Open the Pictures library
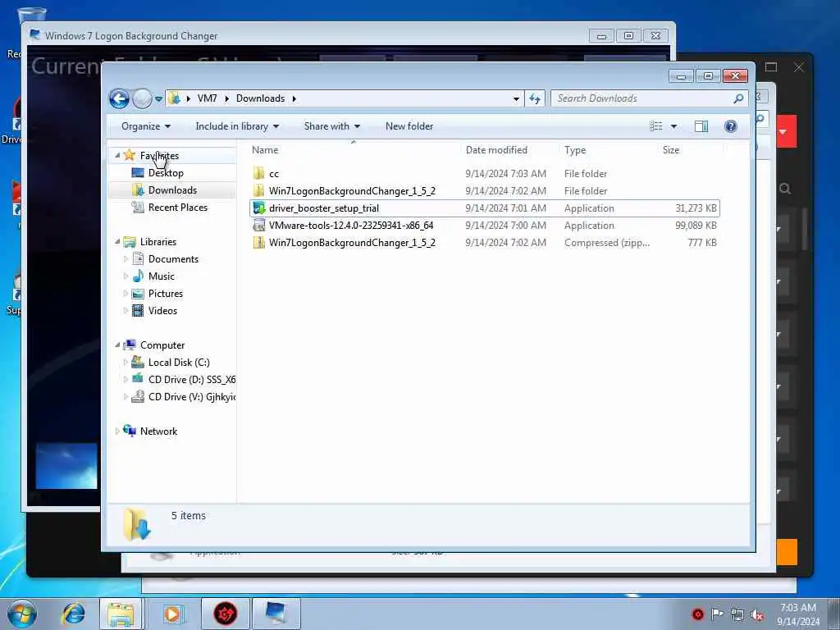 166,294
